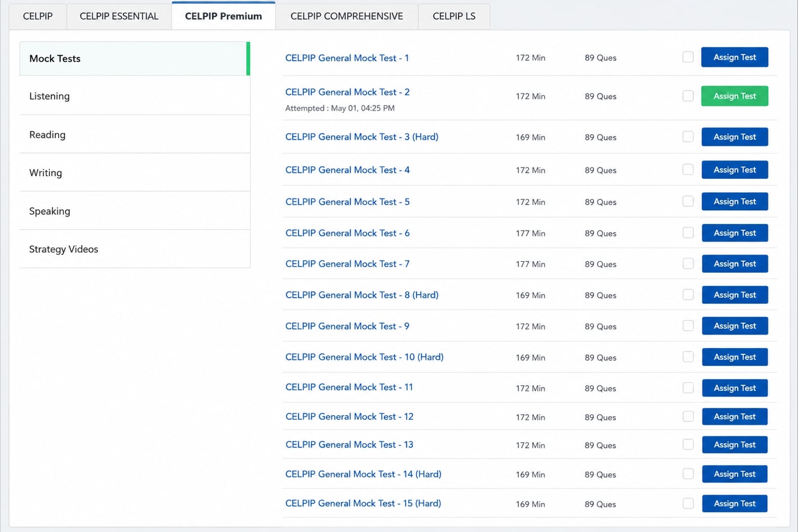Open CELPIP General Mock Test - 11 link
The height and width of the screenshot is (532, 798).
[x=349, y=387]
